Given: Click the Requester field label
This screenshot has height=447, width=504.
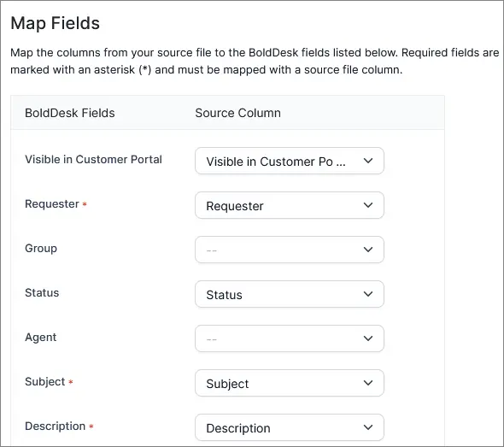Looking at the screenshot, I should tap(52, 204).
